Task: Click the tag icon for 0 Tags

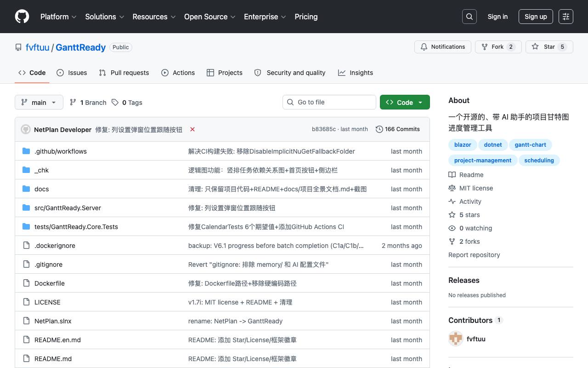Action: coord(115,102)
